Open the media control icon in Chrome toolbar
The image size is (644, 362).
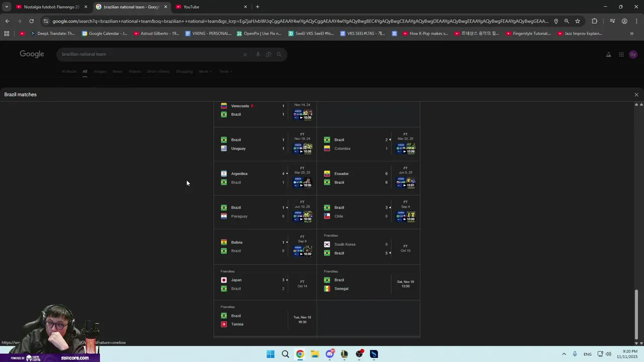[612, 21]
